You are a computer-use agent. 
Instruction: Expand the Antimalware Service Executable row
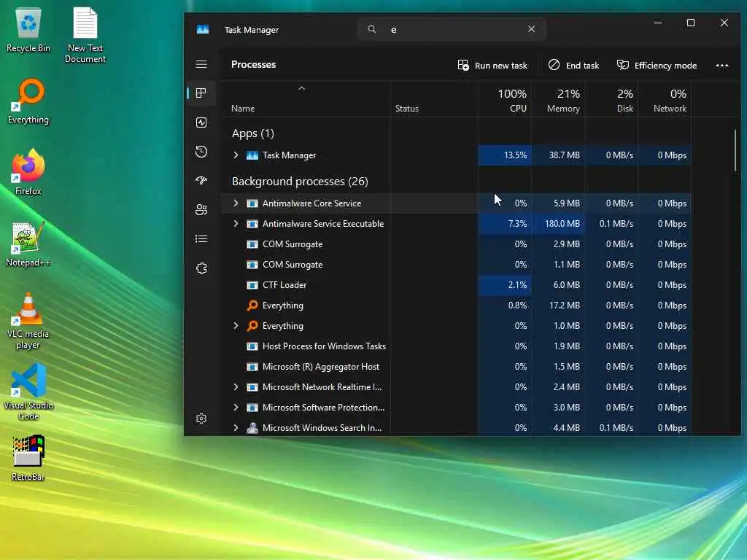pos(236,224)
